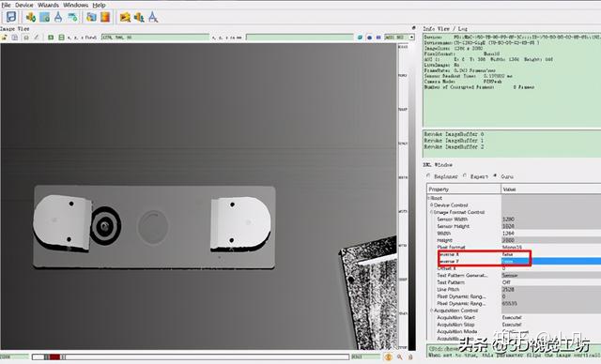The image size is (601, 364).
Task: Click the yellow device-with-tool toolbar icon
Action: [139, 17]
